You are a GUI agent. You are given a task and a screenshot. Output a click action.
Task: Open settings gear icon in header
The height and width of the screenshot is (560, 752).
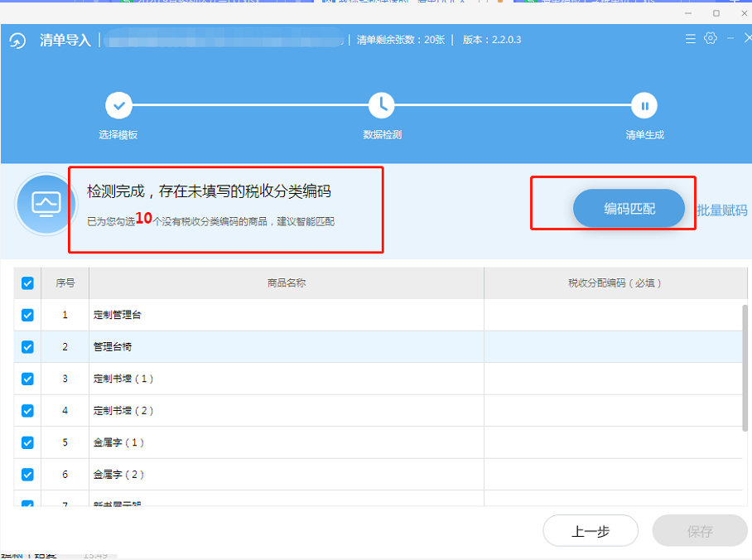(x=710, y=39)
